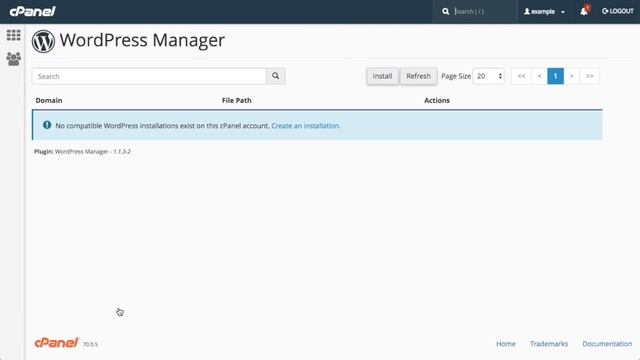
Task: Click the header search magnifier icon
Action: [445, 11]
